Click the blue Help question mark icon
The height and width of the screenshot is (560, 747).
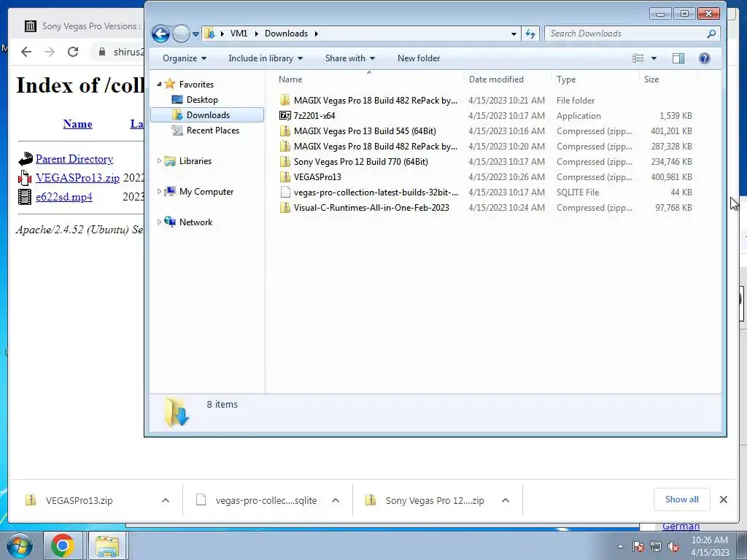(x=705, y=58)
